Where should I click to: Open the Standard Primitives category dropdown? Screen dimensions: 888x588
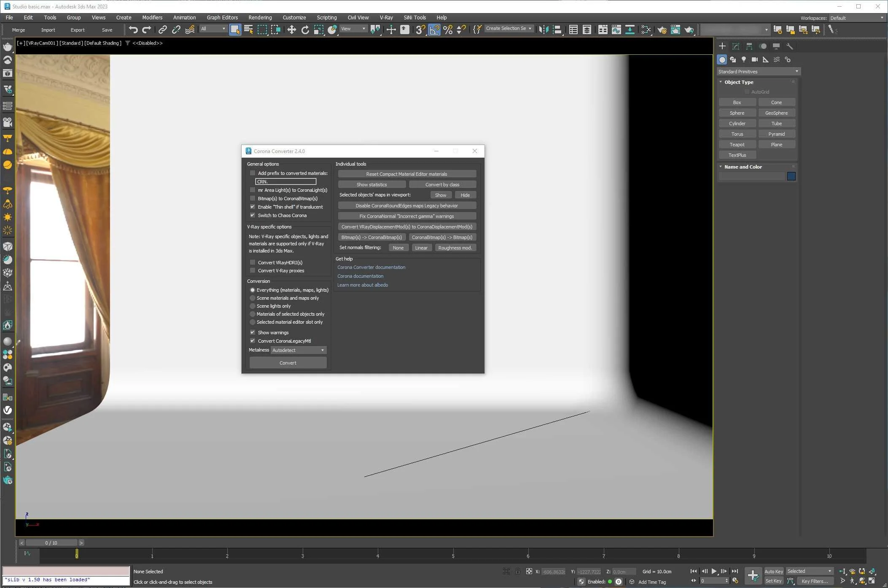pyautogui.click(x=758, y=72)
